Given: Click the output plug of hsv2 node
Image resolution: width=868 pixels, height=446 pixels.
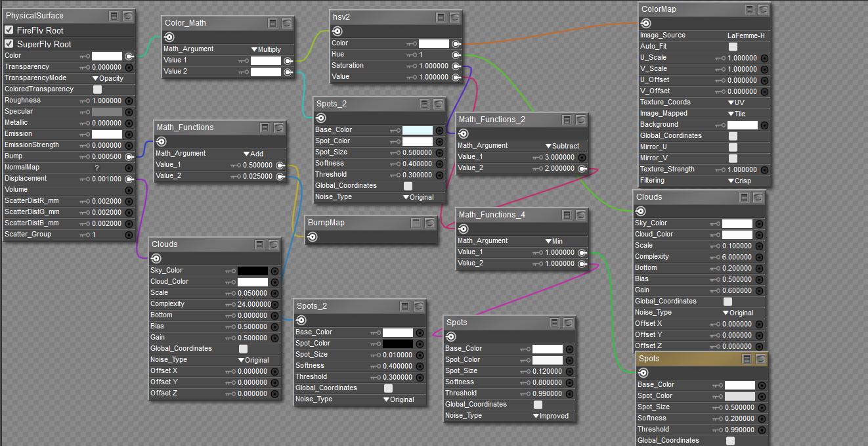Looking at the screenshot, I should click(x=337, y=32).
